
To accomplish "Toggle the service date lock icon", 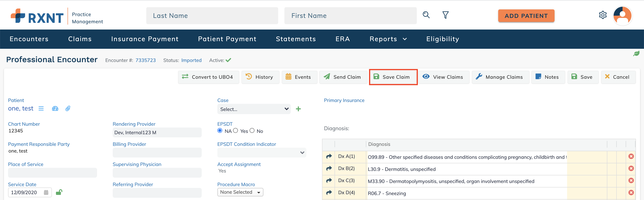I will [x=59, y=192].
